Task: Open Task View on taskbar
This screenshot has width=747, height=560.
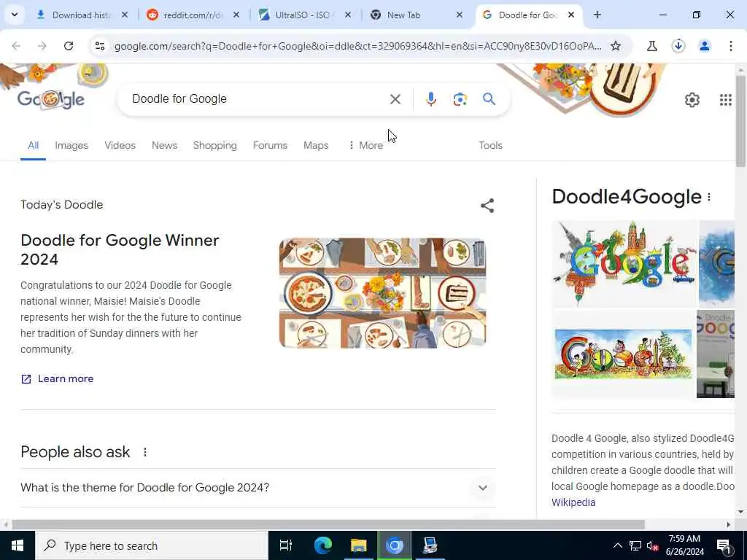Action: (285, 545)
